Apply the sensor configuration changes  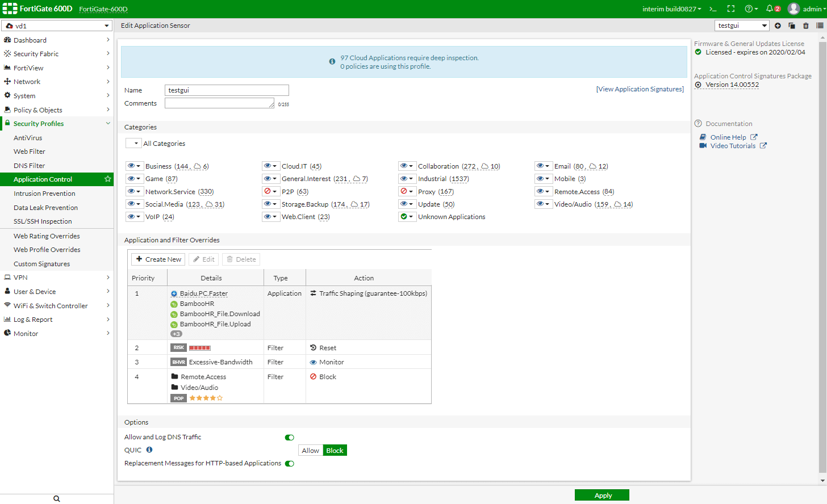602,494
